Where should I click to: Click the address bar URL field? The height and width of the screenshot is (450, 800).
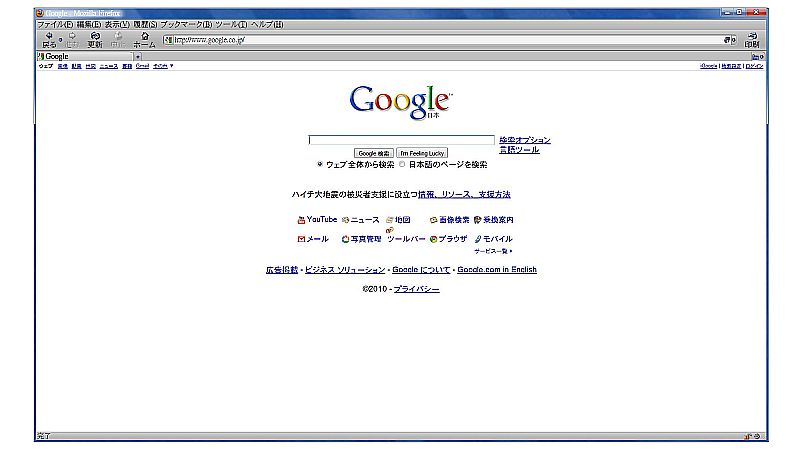(443, 40)
